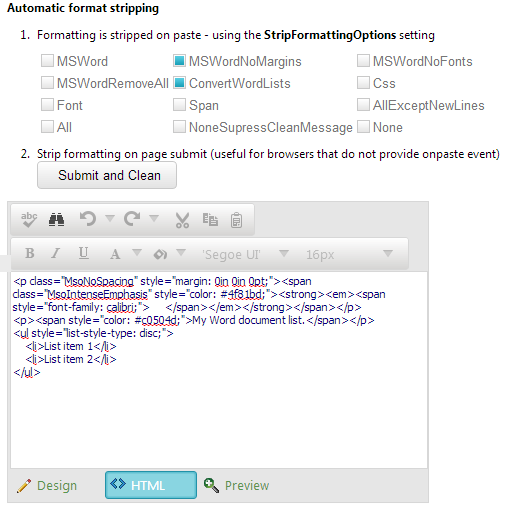
Task: Toggle underline formatting
Action: 83,254
